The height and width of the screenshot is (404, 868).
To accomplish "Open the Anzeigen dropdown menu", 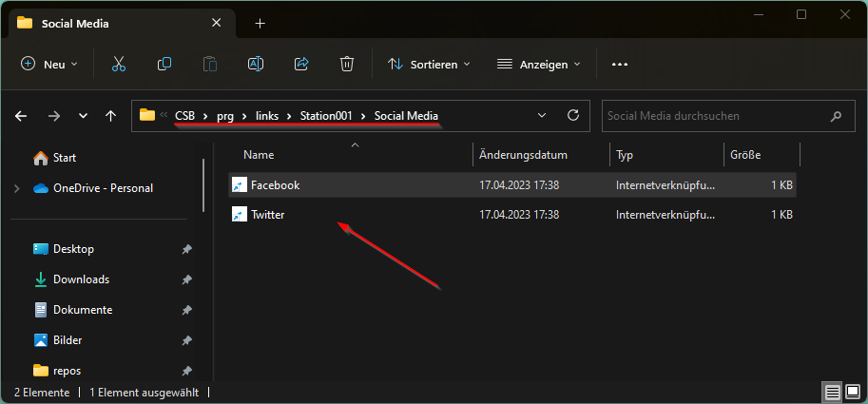I will point(539,65).
